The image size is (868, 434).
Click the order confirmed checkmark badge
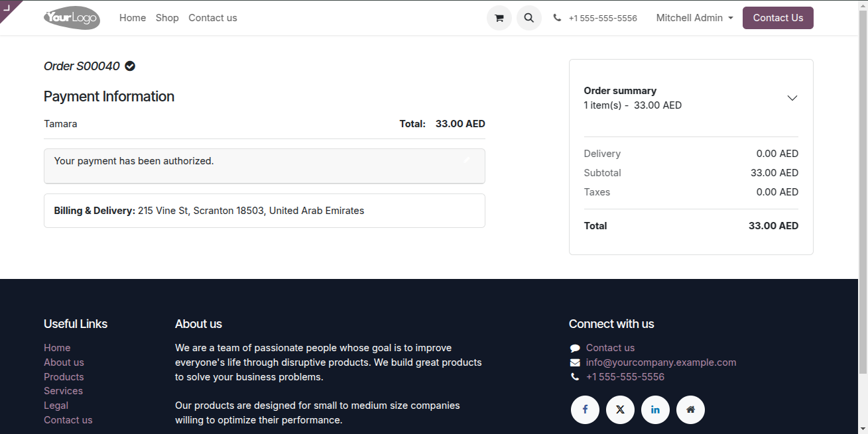tap(130, 66)
